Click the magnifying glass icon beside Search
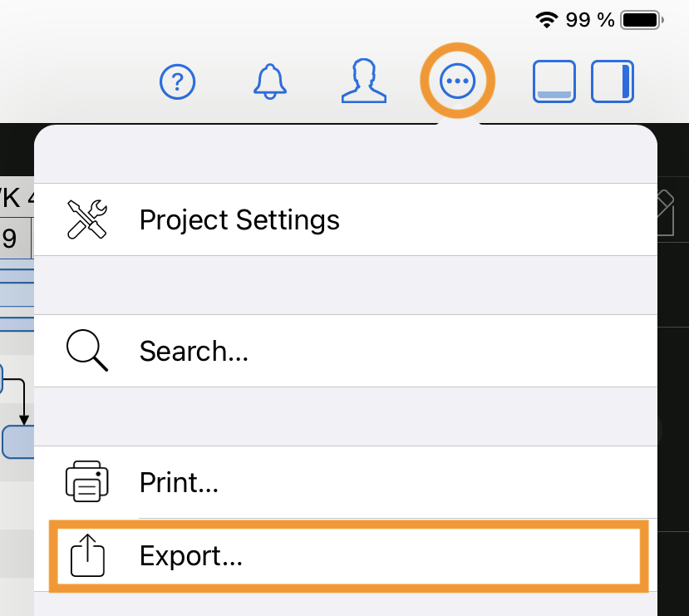The width and height of the screenshot is (689, 616). pyautogui.click(x=85, y=351)
